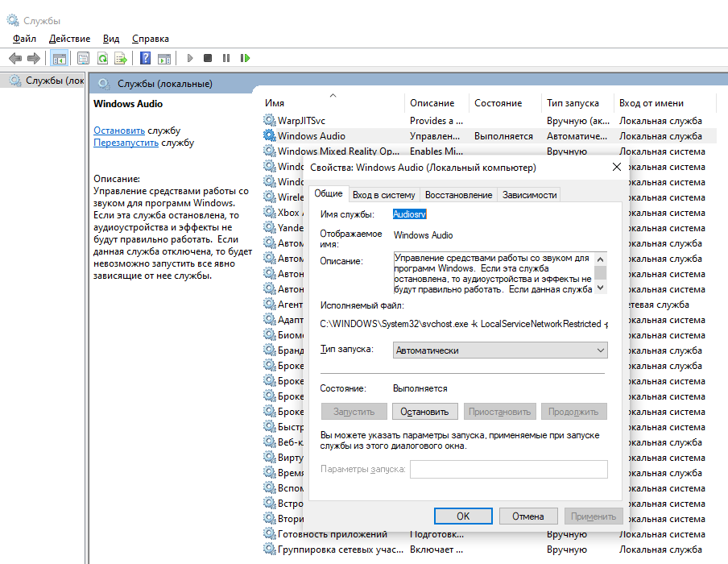Sort by the Описание column header
The image size is (728, 564).
[437, 103]
